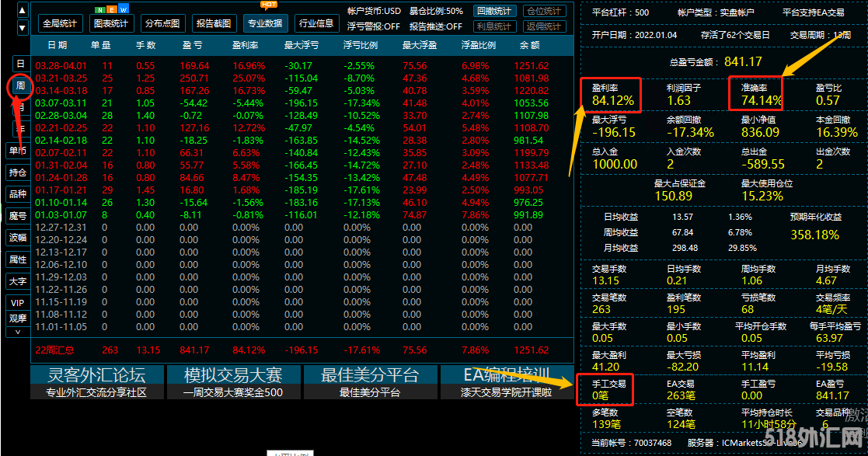Click the 总盈亏金额 value 841.17

click(x=743, y=61)
